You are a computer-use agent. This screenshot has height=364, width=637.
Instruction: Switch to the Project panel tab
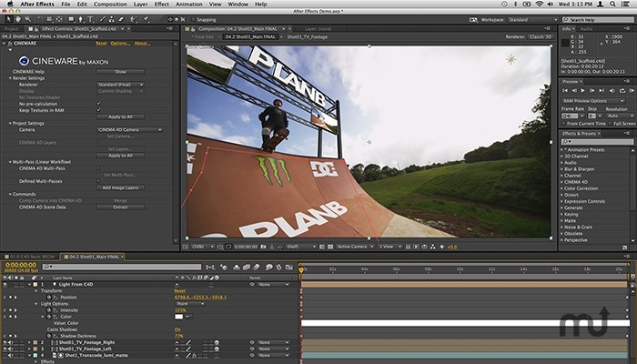[13, 28]
